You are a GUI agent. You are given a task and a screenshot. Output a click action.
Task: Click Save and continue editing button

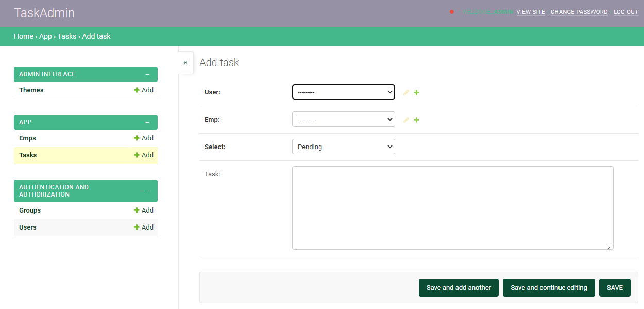pyautogui.click(x=549, y=288)
